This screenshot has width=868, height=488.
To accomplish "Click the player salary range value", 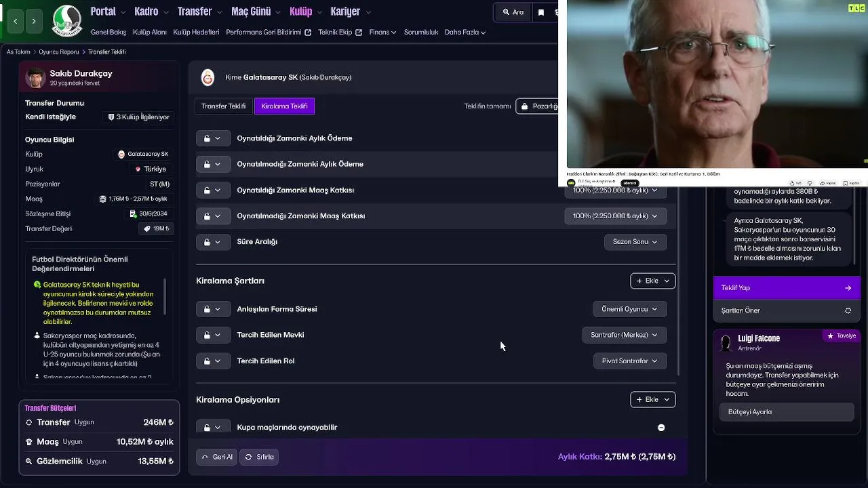I will [133, 199].
